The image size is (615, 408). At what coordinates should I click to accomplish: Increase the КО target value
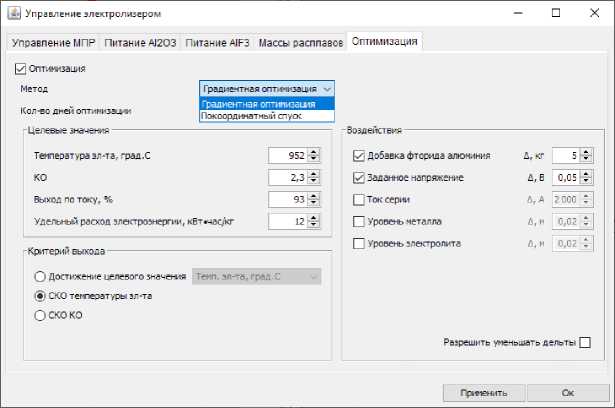point(313,174)
